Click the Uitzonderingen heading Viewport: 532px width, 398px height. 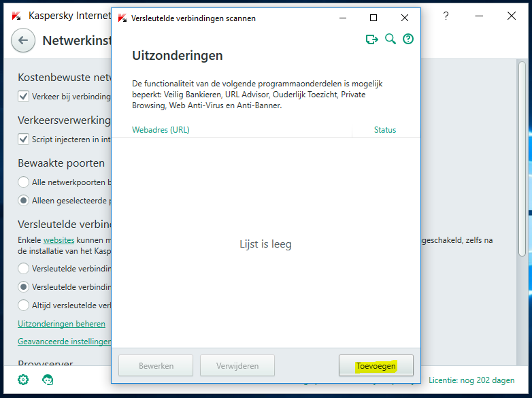(178, 56)
